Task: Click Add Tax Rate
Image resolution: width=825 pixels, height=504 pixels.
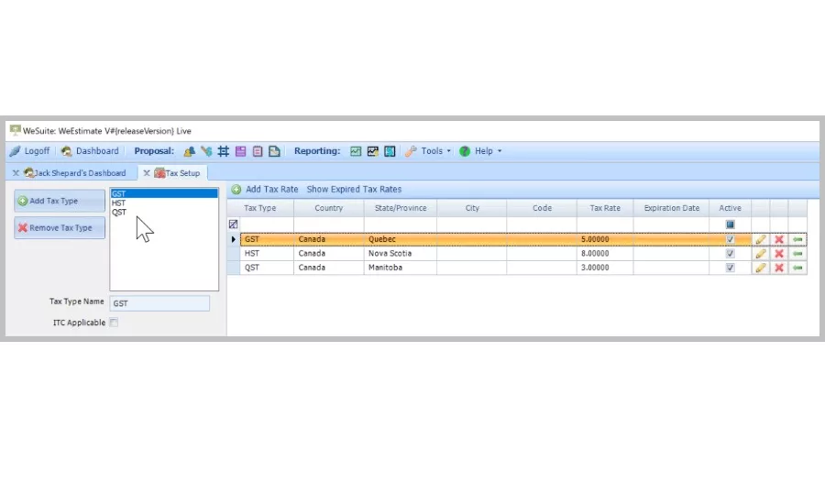Action: [265, 190]
